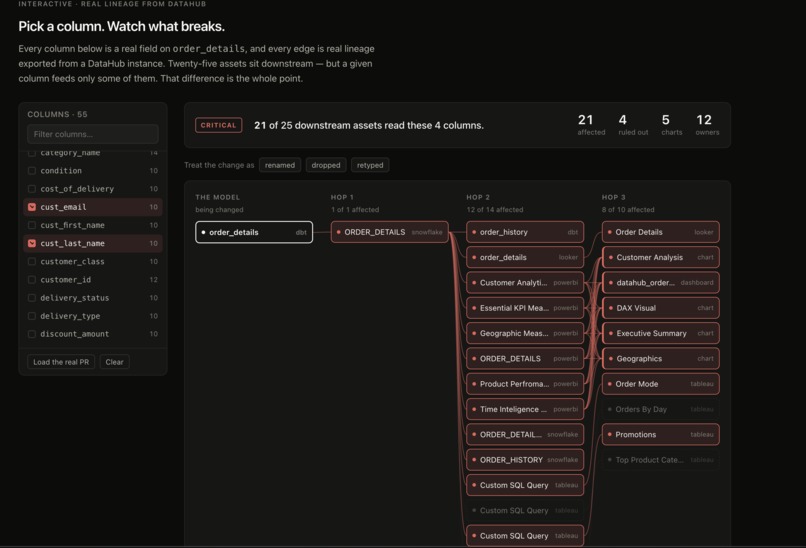
Task: Uncheck the cust_email column checkbox
Action: pyautogui.click(x=32, y=207)
